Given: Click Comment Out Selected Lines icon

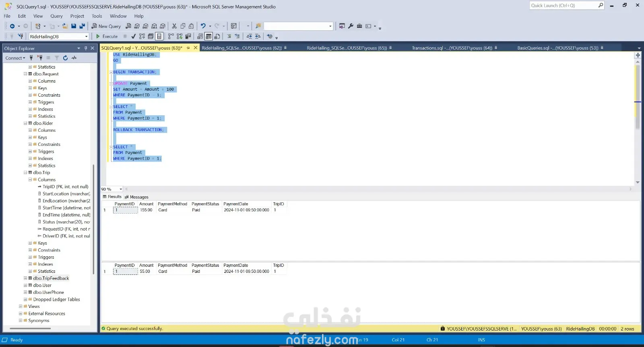Looking at the screenshot, I should coord(229,36).
